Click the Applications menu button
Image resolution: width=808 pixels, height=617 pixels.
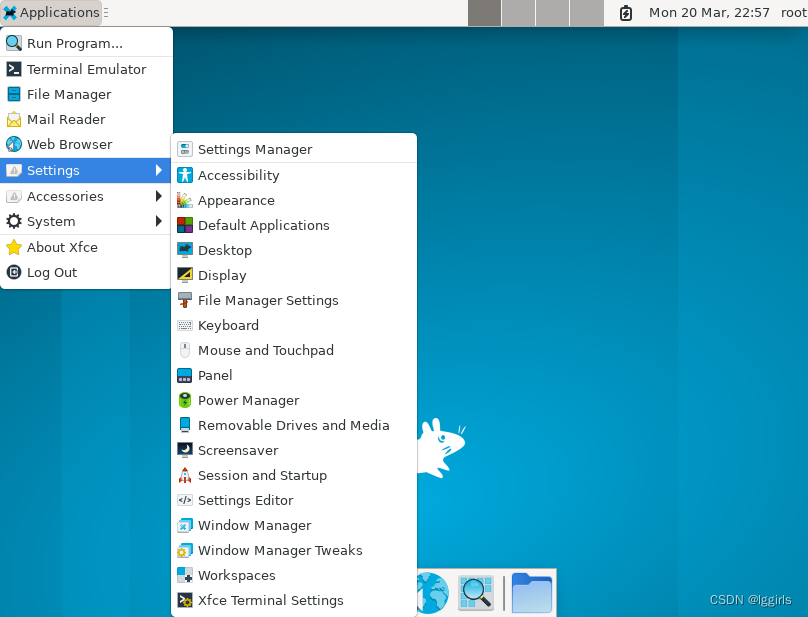pos(50,13)
